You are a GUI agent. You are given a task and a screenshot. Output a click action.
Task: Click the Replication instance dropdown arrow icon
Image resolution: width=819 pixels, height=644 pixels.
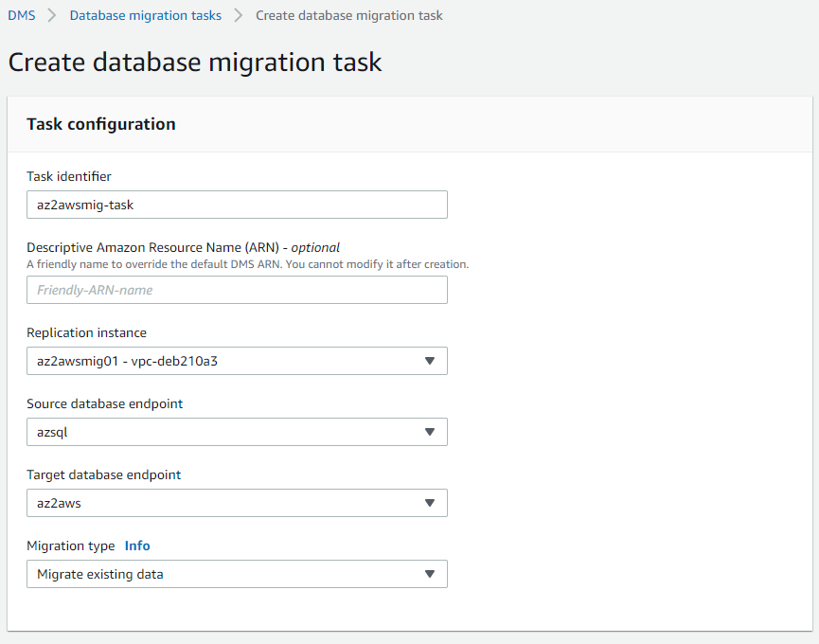[429, 361]
